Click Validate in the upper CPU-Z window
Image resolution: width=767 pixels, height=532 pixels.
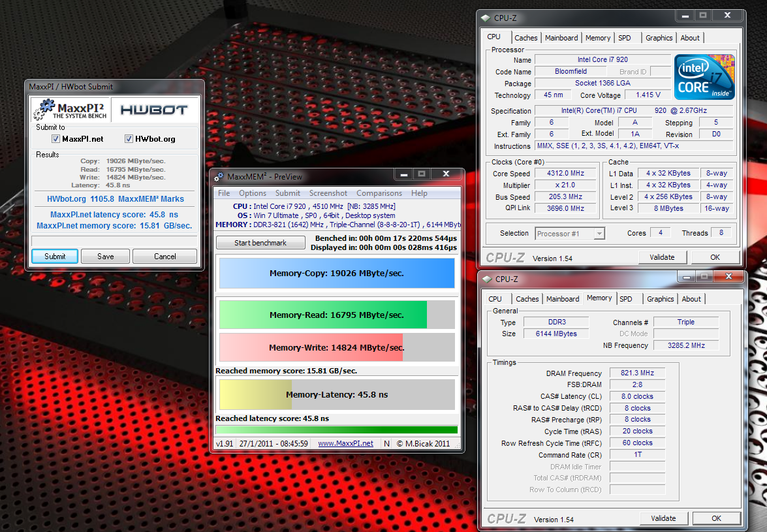(x=663, y=257)
